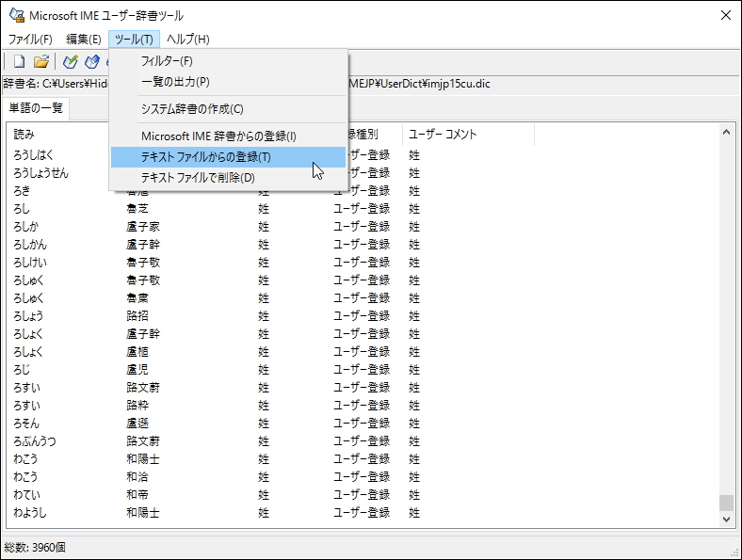742x560 pixels.
Task: Select the ろそん reading entry
Action: 26,424
